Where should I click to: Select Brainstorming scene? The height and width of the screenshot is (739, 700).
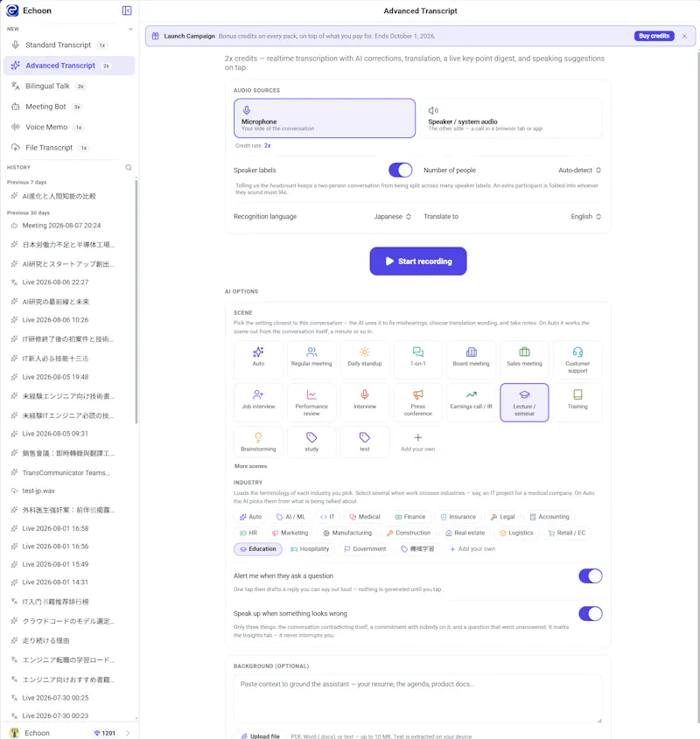258,442
